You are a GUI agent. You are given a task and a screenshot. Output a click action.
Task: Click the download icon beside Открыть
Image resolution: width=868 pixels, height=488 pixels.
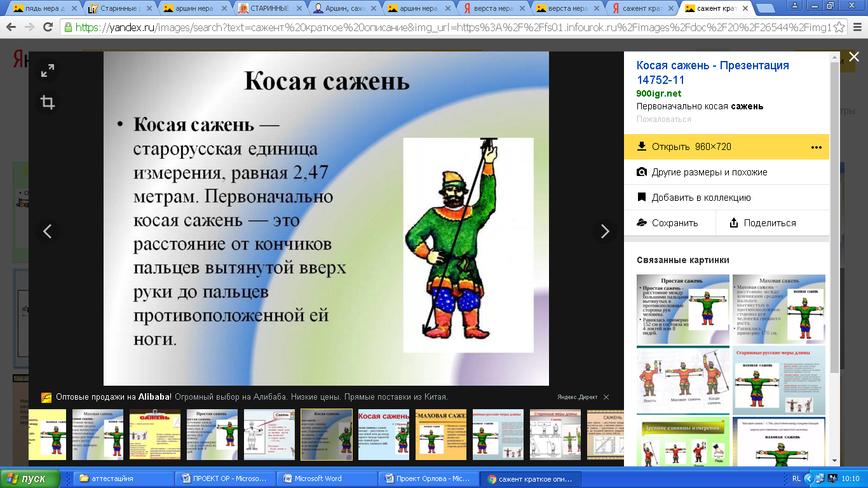642,147
